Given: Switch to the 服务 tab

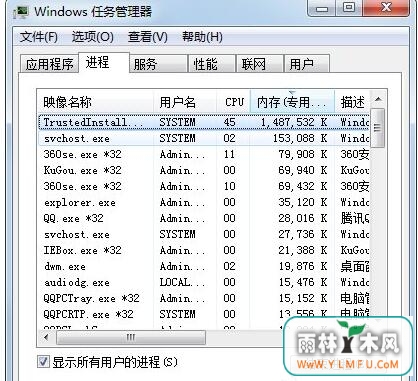Looking at the screenshot, I should [x=158, y=64].
